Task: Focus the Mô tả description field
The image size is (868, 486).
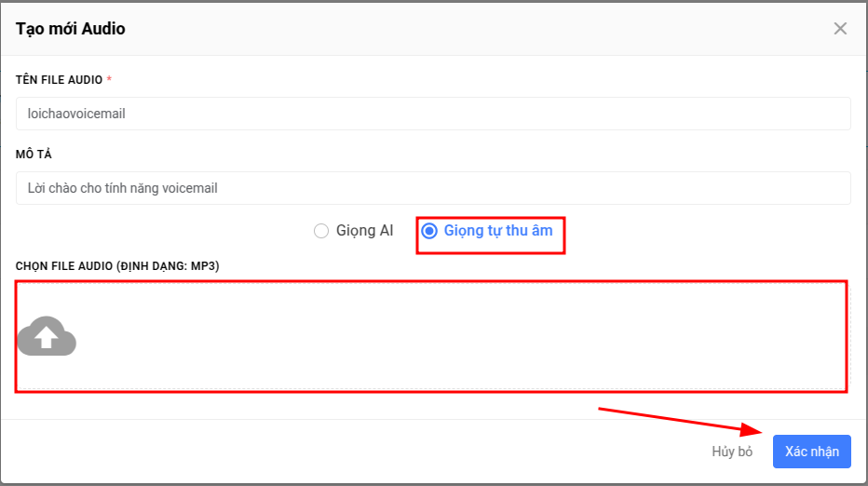Action: coord(433,188)
